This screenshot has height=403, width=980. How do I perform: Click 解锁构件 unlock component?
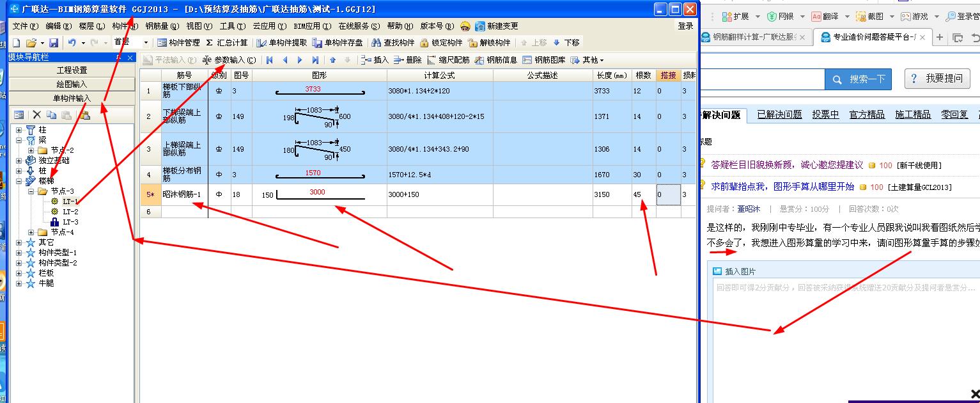pos(489,42)
